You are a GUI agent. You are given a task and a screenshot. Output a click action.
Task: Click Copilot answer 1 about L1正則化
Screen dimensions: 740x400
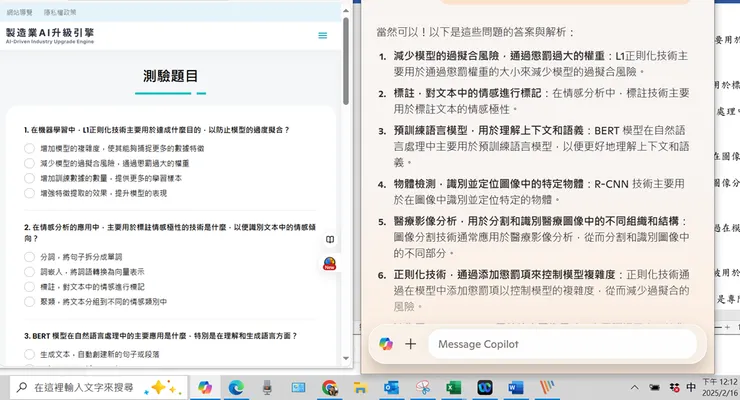tap(540, 64)
